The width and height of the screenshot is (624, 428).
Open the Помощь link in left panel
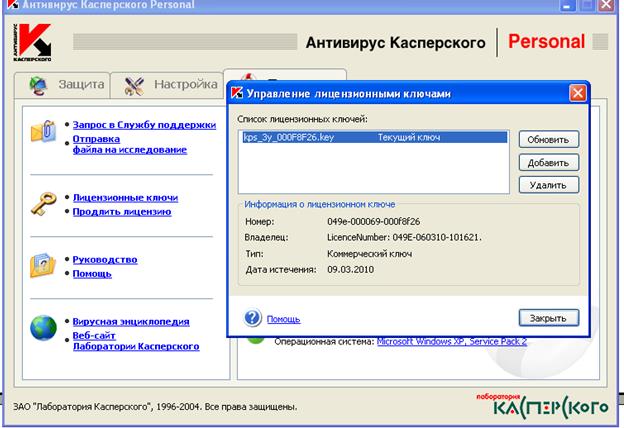point(92,274)
